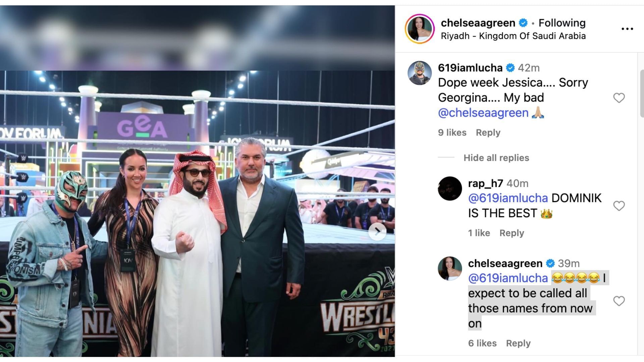Click verified badge next to 619iamlucha
The image size is (644, 362).
pyautogui.click(x=510, y=68)
